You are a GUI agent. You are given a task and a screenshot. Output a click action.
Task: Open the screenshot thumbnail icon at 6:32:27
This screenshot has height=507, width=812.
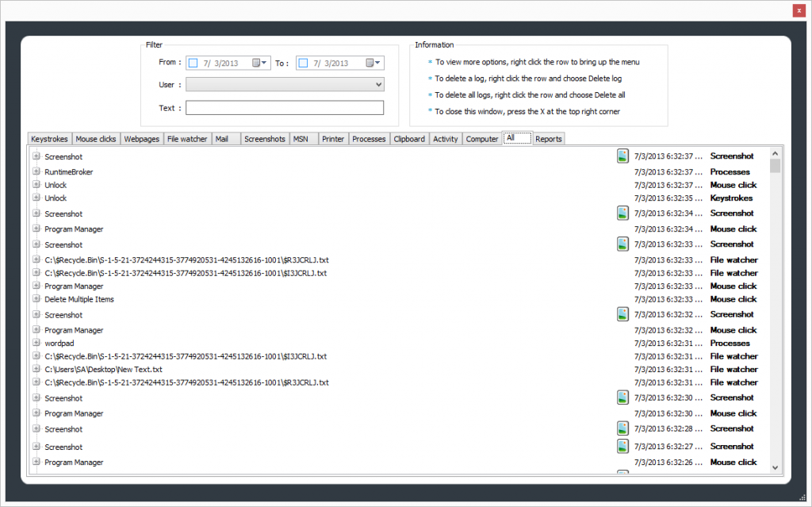(x=623, y=447)
